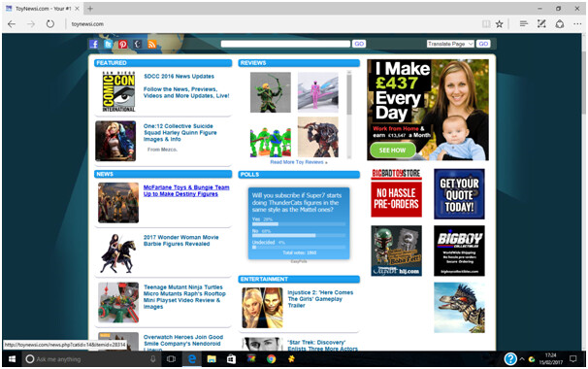Viewport: 588px width, 369px height.
Task: Click Read More Toy Reviews link
Action: coord(299,162)
